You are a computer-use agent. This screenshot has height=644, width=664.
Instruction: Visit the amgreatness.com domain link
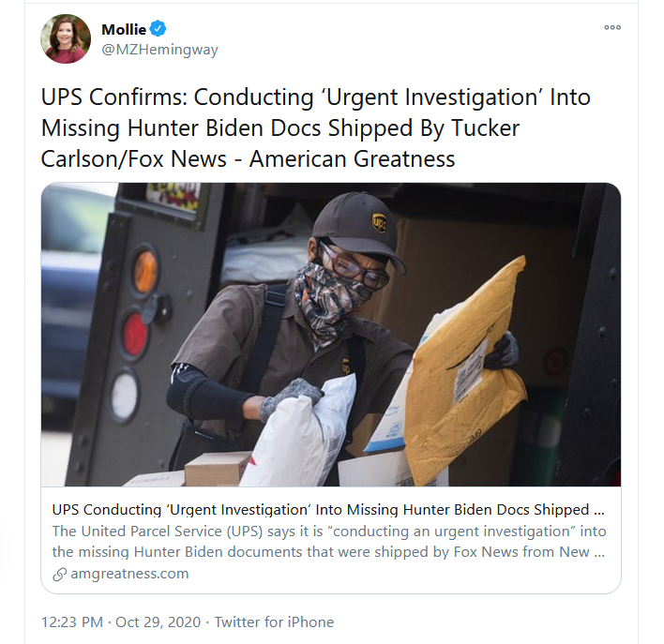tap(129, 574)
